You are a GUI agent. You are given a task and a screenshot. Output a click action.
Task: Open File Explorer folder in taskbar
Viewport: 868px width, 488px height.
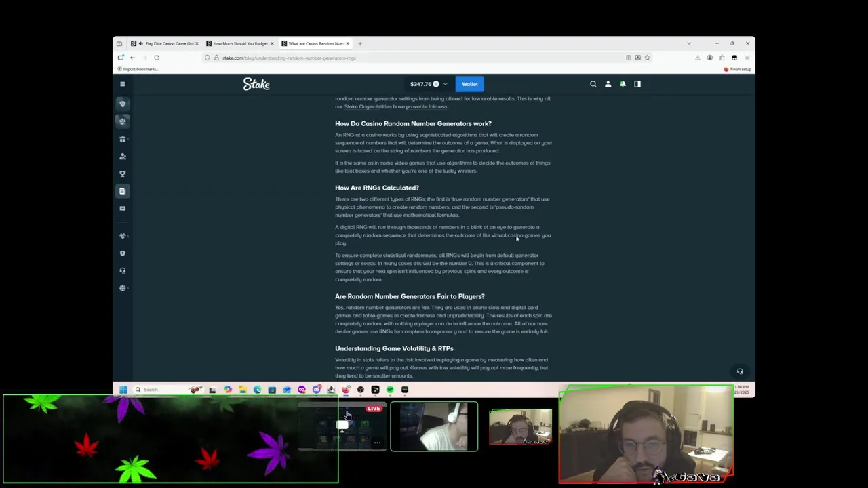pos(242,390)
